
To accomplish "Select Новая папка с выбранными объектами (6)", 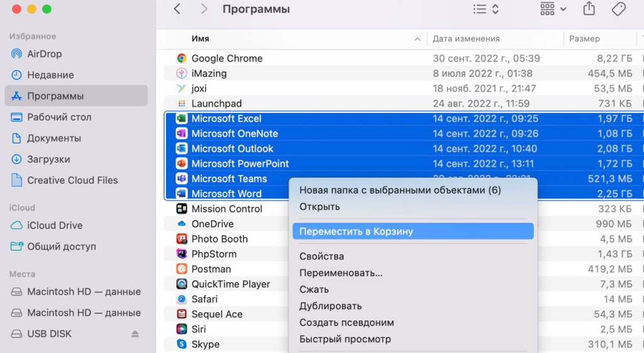I will 400,190.
